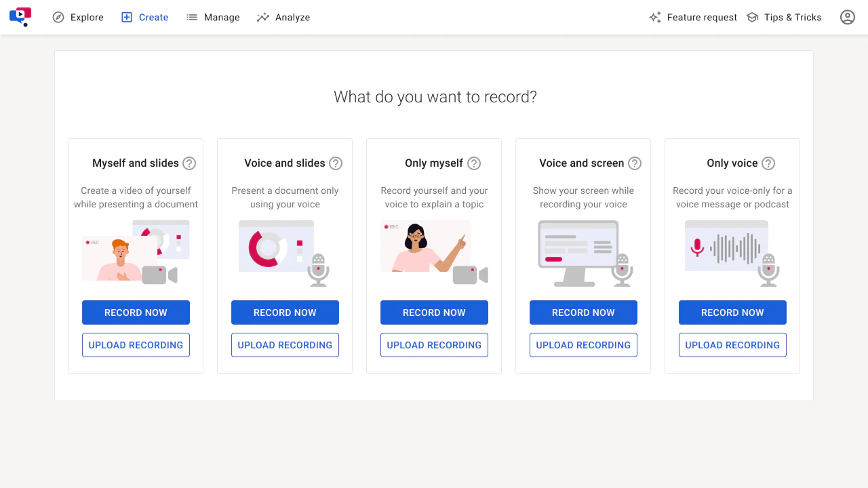The width and height of the screenshot is (868, 488).
Task: Open the user account profile icon
Action: coord(847,18)
